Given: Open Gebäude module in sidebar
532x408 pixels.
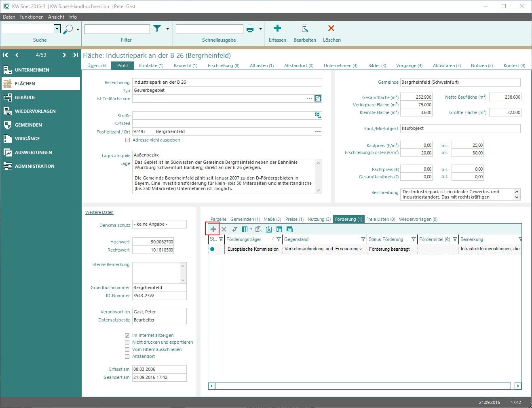Looking at the screenshot, I should 40,97.
